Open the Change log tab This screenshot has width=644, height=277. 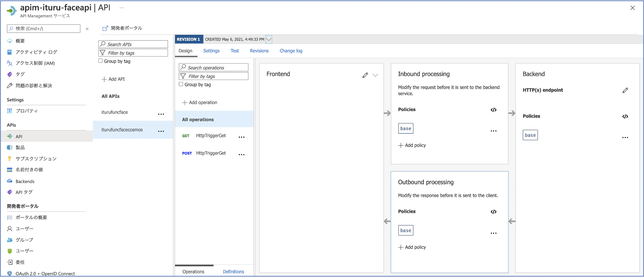[291, 51]
